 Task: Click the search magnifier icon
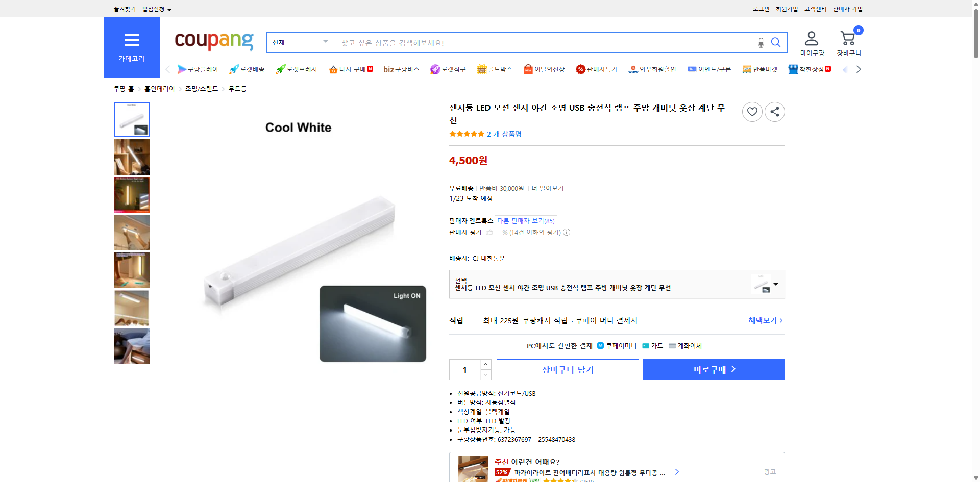coord(776,42)
